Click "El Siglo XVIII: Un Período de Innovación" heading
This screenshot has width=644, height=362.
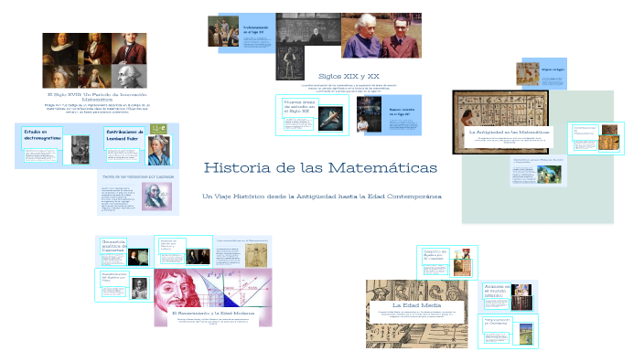97,97
